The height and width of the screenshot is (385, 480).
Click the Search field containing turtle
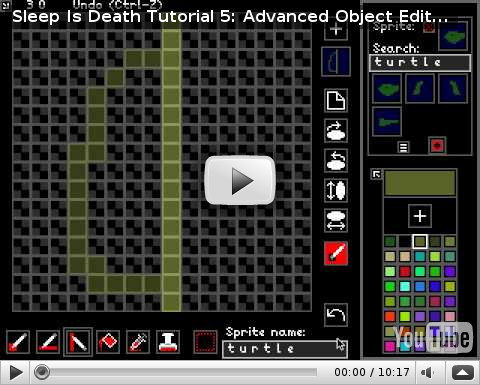pyautogui.click(x=420, y=63)
